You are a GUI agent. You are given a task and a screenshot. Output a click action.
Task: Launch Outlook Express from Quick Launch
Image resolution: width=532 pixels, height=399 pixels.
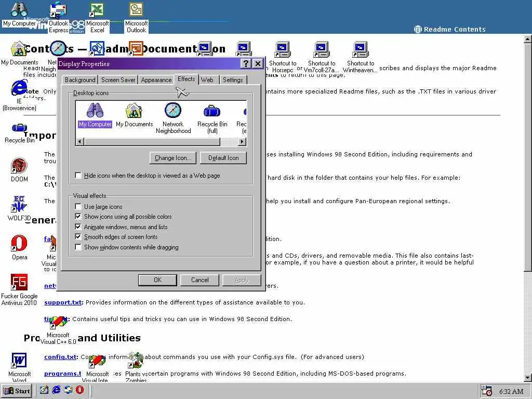coord(68,390)
